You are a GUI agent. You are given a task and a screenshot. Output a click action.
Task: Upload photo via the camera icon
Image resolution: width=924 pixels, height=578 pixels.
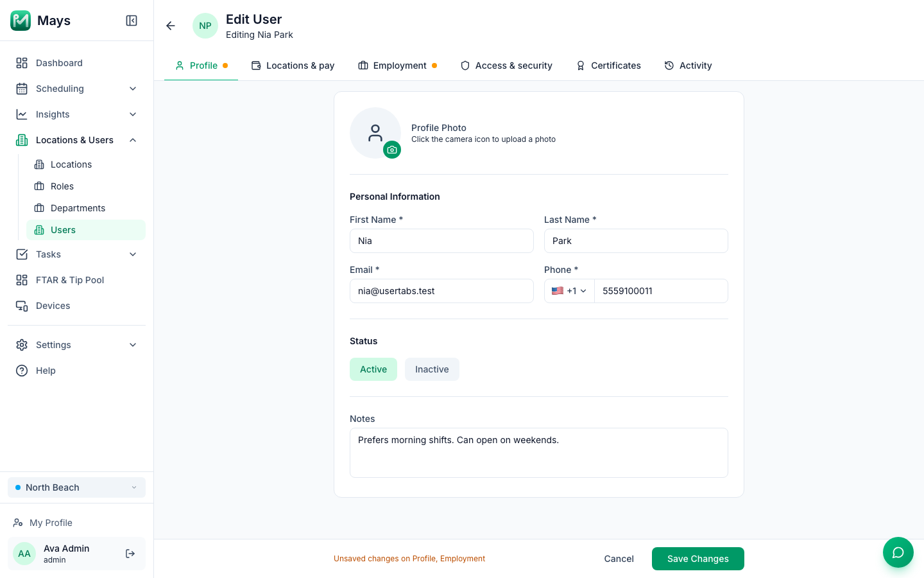(392, 150)
